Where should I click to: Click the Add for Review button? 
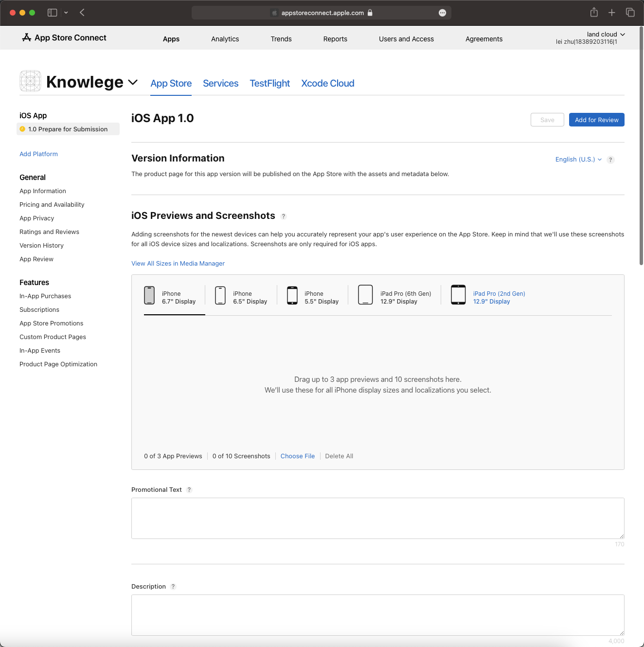click(596, 120)
